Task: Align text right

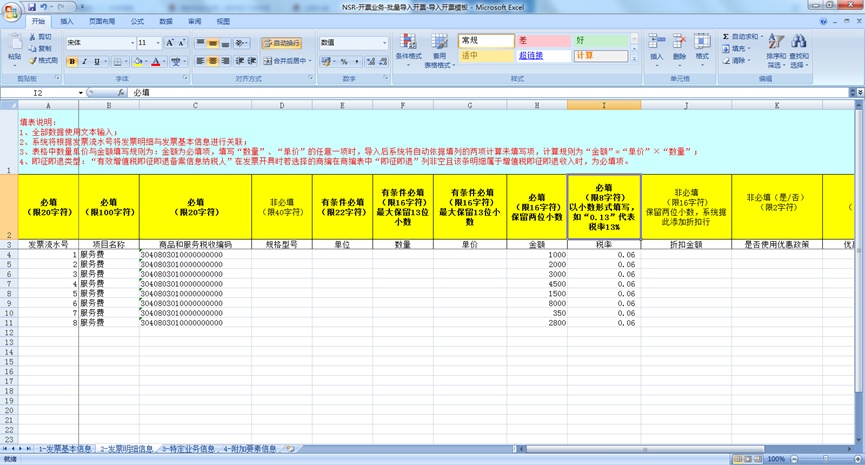Action: 225,61
